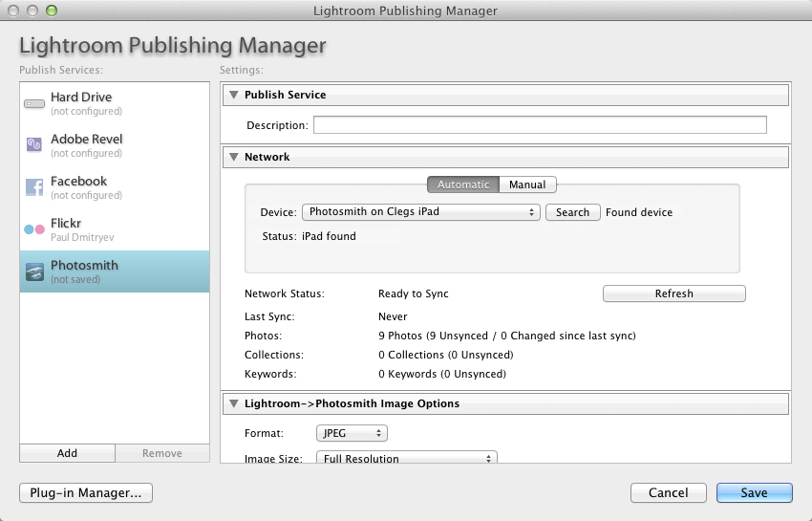Click the Facebook service icon
Image resolution: width=812 pixels, height=521 pixels.
point(34,187)
